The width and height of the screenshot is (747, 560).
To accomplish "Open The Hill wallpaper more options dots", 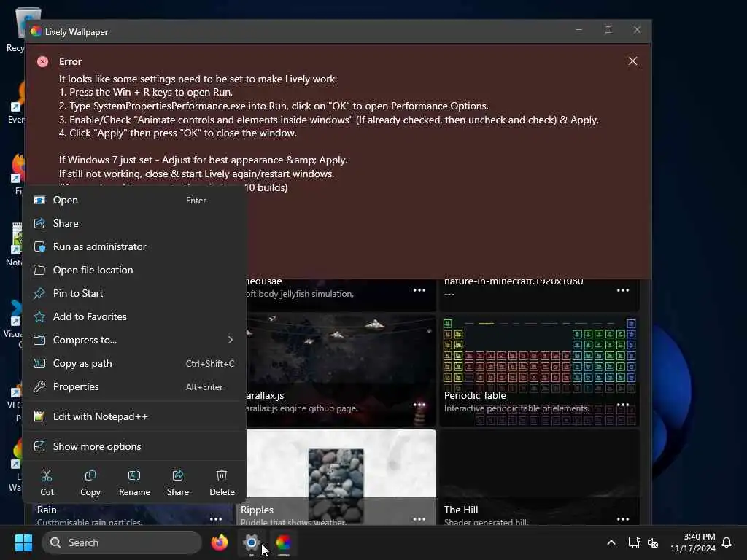I will click(623, 518).
